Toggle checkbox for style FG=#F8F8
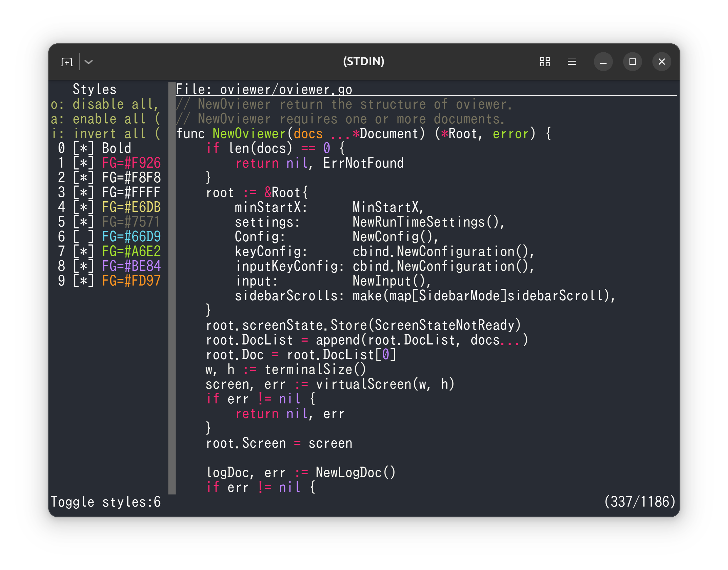 click(x=83, y=178)
